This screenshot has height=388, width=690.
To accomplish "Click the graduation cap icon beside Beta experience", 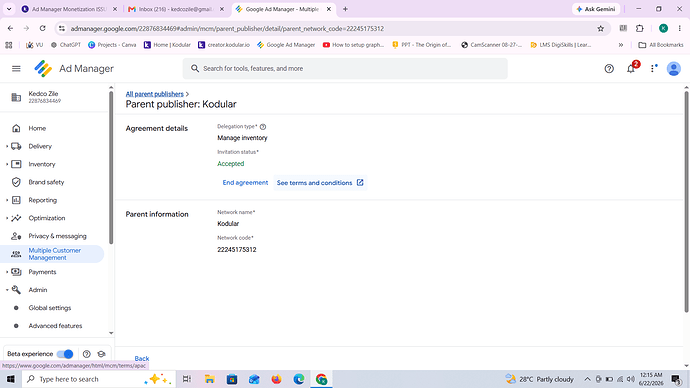I will point(102,354).
